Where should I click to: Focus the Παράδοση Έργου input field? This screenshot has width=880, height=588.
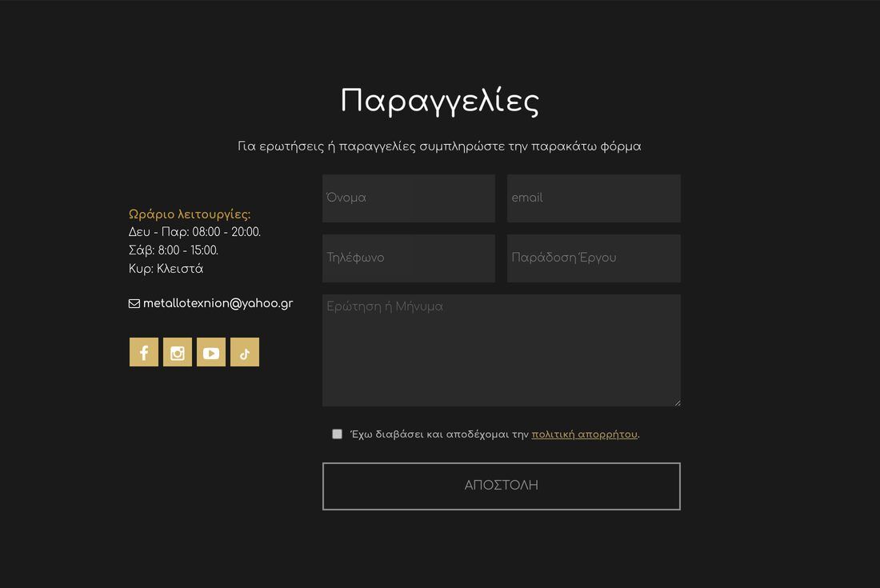[594, 258]
